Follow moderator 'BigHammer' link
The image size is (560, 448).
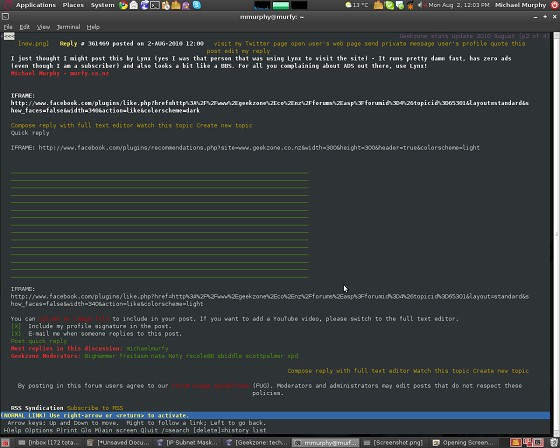tap(100, 356)
